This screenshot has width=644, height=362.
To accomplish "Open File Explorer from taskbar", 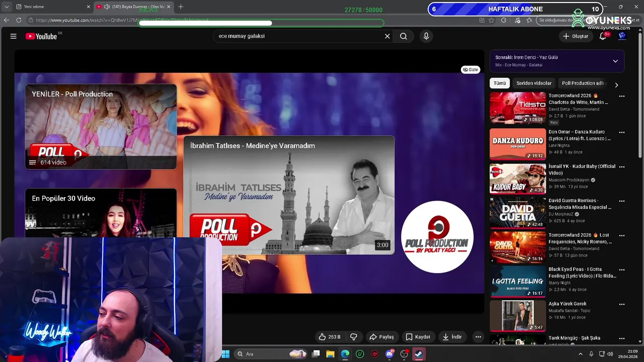I will click(x=330, y=354).
